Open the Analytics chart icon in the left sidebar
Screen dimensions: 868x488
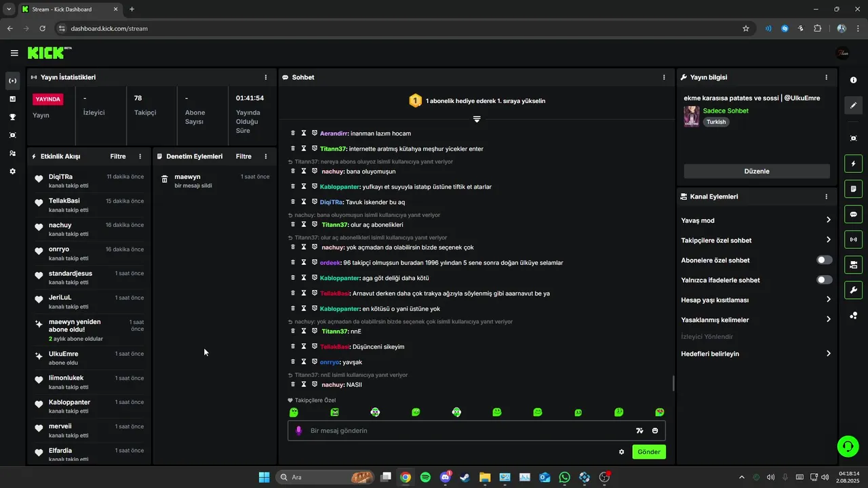point(12,99)
